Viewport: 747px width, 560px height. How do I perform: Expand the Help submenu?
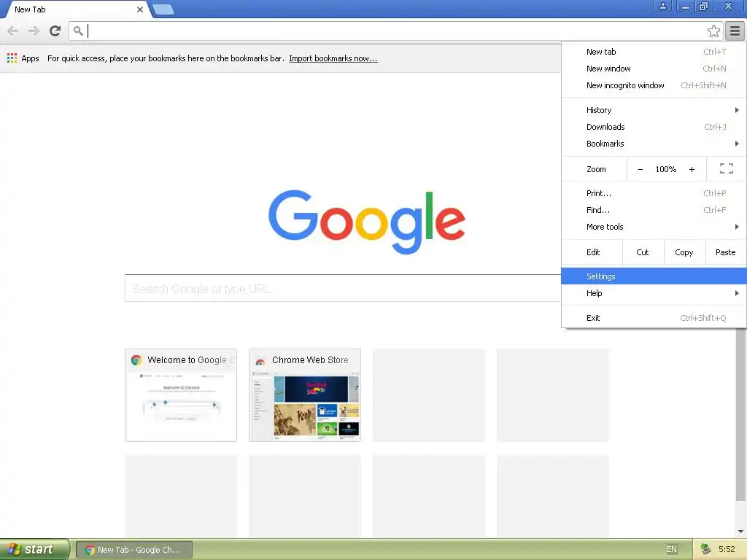pyautogui.click(x=654, y=293)
